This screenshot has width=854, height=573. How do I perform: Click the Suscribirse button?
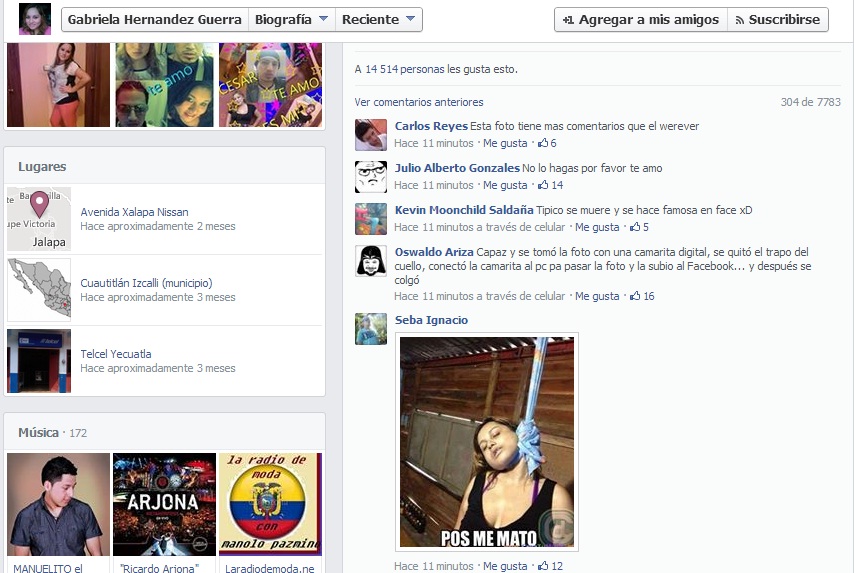777,20
